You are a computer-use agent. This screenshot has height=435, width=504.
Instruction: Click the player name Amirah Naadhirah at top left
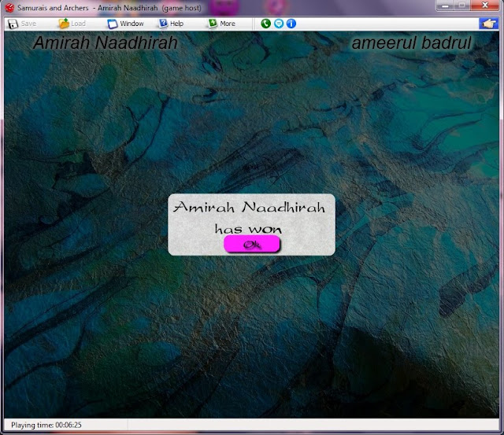coord(106,42)
